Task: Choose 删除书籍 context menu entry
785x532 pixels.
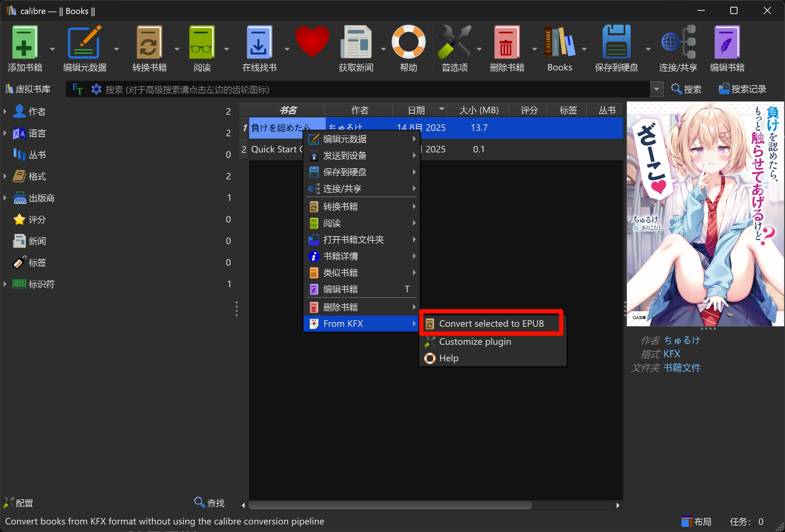Action: click(x=361, y=307)
